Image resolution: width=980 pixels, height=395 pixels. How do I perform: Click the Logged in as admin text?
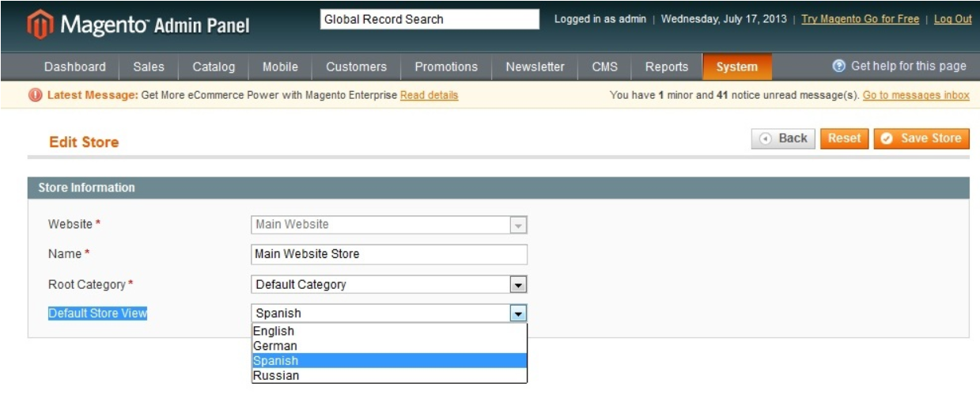(600, 19)
